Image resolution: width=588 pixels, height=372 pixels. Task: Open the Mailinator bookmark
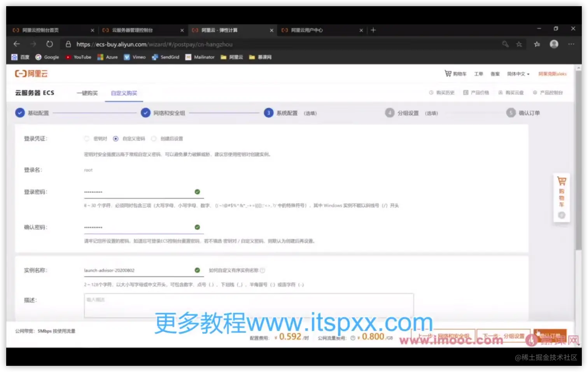200,57
